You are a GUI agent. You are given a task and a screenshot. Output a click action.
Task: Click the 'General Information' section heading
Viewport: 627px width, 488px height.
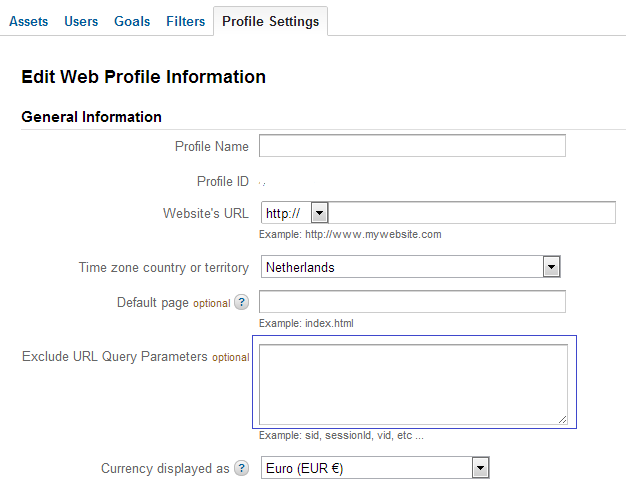[x=92, y=117]
